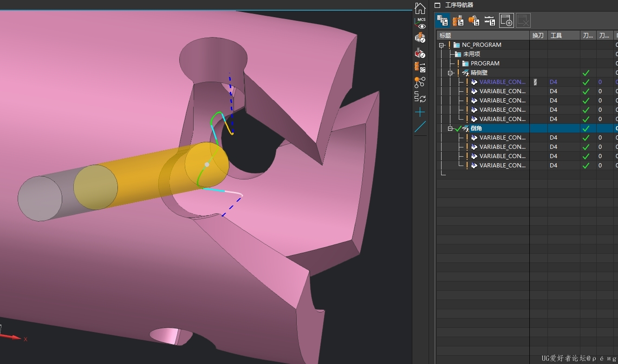Click the square icon beside 工序导航器 title
Viewport: 618px width, 364px height.
pos(437,5)
